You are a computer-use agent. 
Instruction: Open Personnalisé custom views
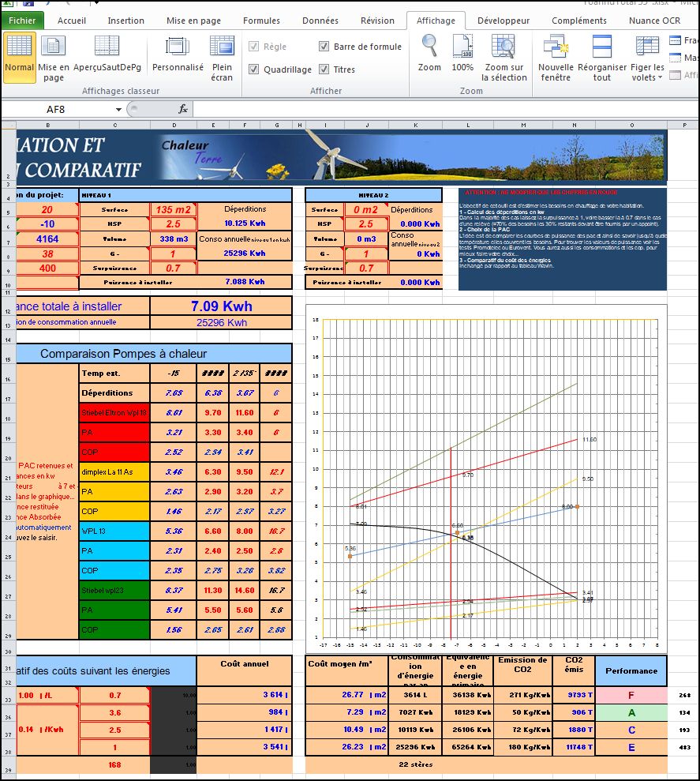click(x=178, y=54)
